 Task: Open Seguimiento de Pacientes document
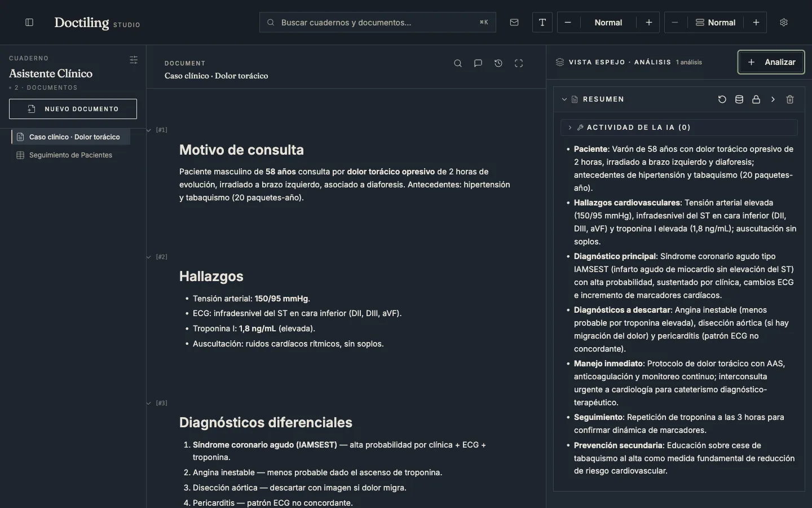tap(70, 155)
